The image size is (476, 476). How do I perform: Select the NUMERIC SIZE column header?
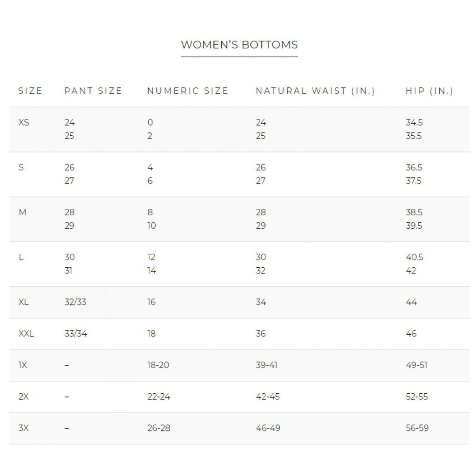click(x=187, y=91)
